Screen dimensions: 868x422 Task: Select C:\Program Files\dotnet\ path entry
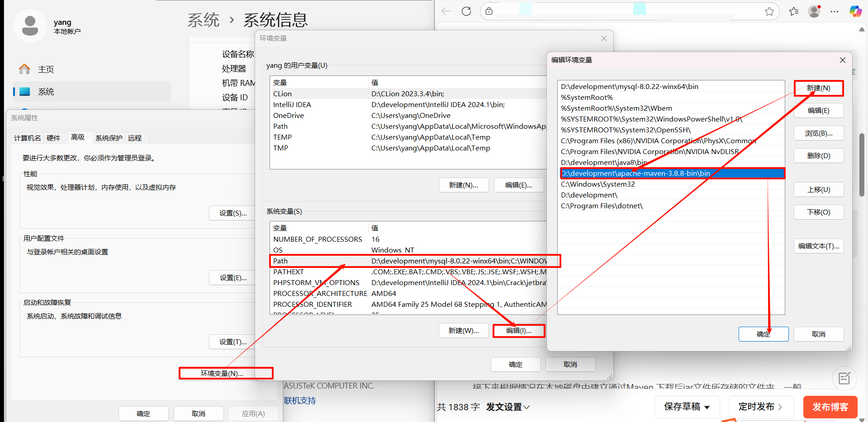pos(671,206)
